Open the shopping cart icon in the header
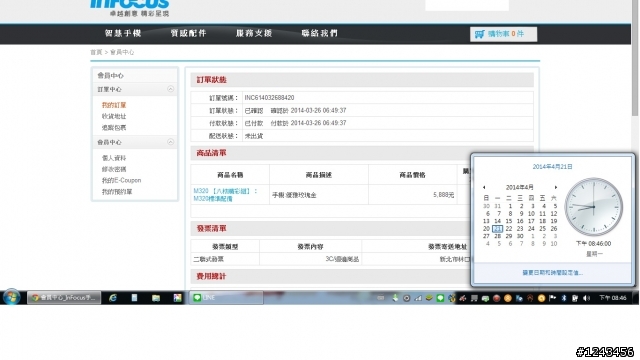 480,34
